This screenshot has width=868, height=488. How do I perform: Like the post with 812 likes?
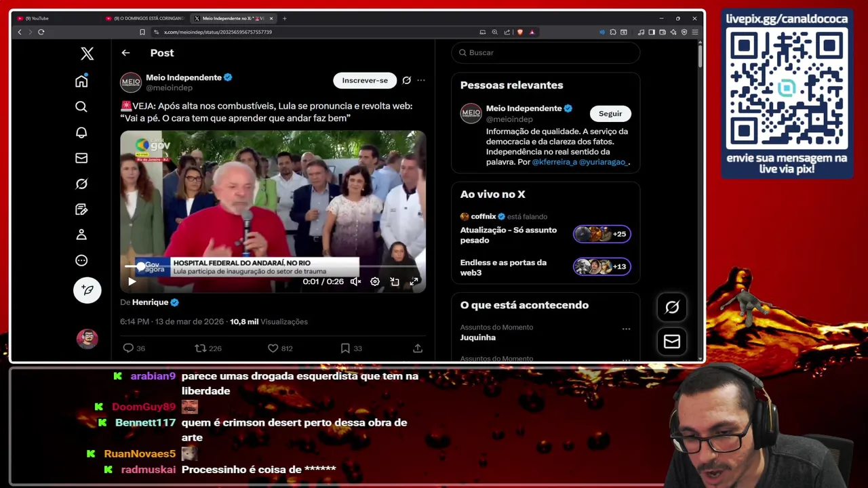(x=280, y=348)
